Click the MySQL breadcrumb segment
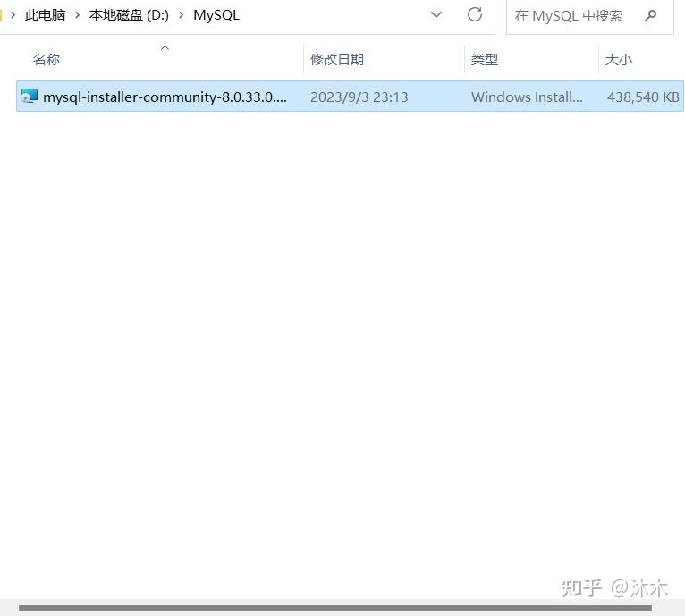Image resolution: width=685 pixels, height=616 pixels. [x=216, y=15]
